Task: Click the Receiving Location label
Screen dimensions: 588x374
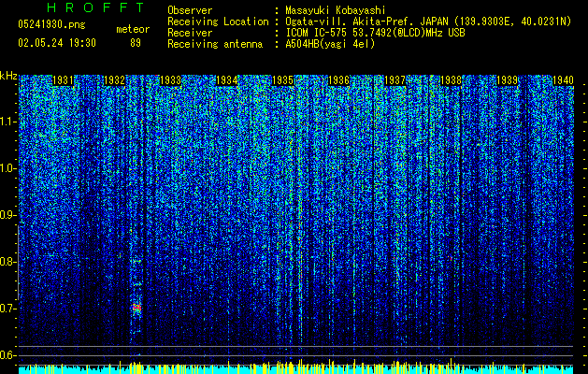Action: (218, 22)
